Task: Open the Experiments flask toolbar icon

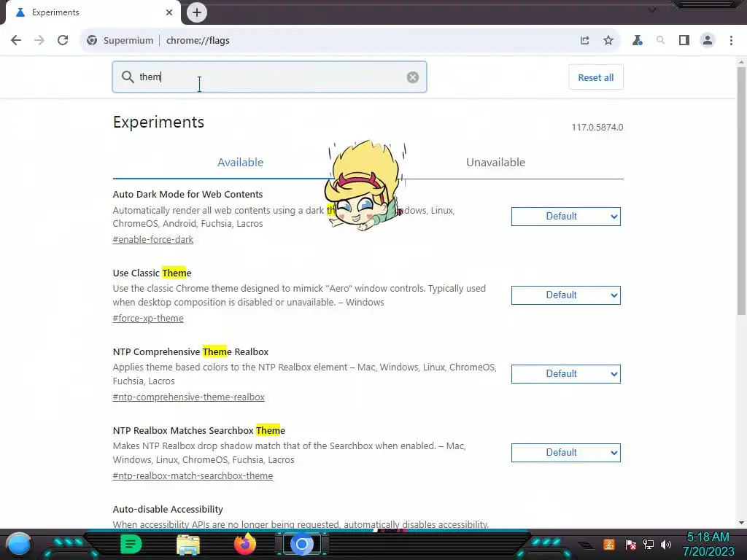Action: (637, 41)
